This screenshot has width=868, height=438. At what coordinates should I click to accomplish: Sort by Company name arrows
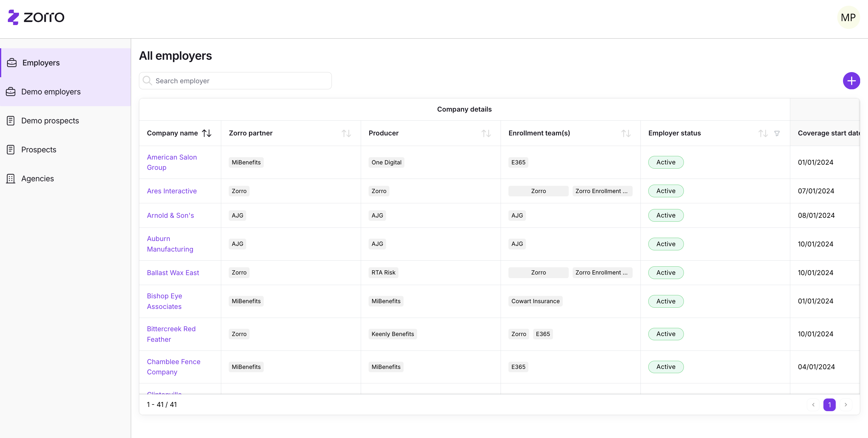(207, 133)
